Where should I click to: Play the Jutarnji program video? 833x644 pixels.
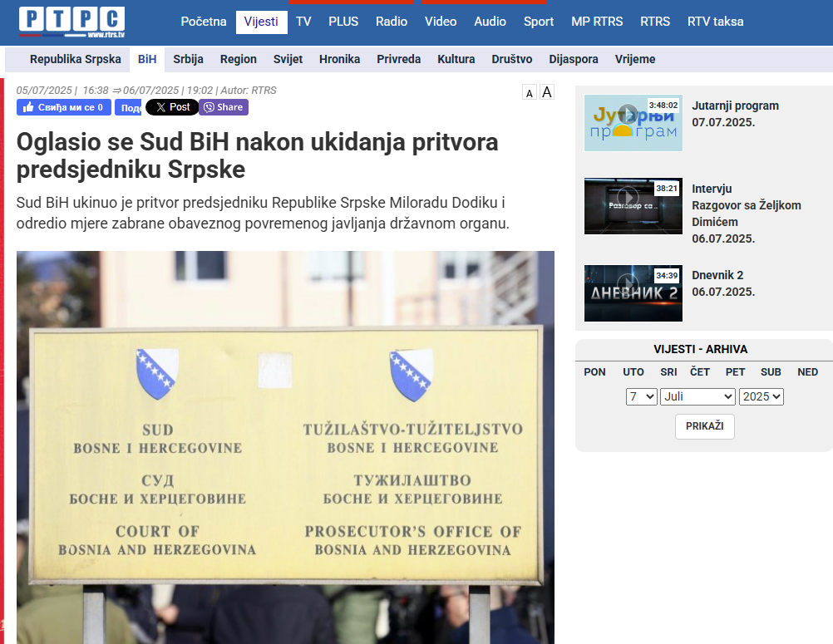coord(633,123)
